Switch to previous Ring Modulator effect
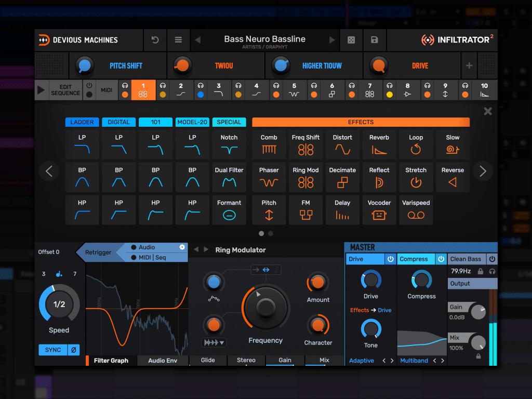532x399 pixels. [x=196, y=249]
